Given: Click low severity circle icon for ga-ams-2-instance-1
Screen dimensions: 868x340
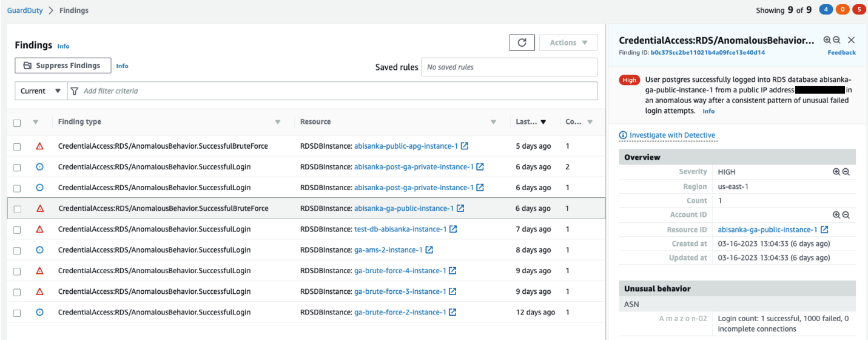Looking at the screenshot, I should click(x=40, y=250).
